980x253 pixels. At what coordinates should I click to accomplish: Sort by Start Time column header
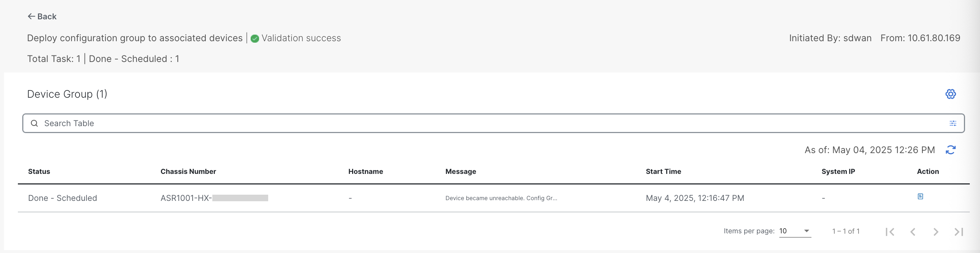[x=663, y=171]
